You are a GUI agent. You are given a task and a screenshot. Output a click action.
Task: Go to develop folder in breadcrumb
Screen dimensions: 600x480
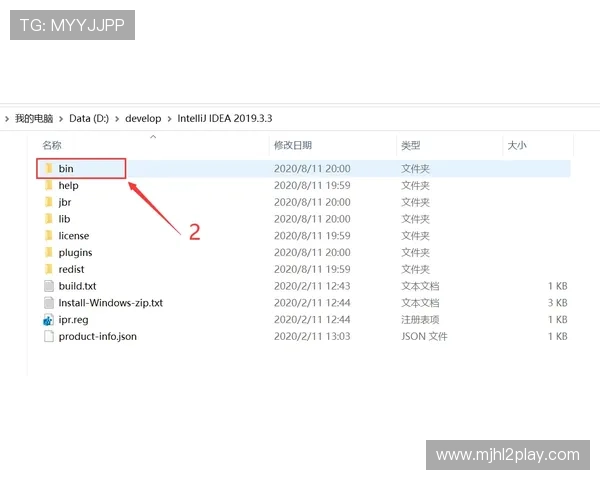pyautogui.click(x=143, y=119)
